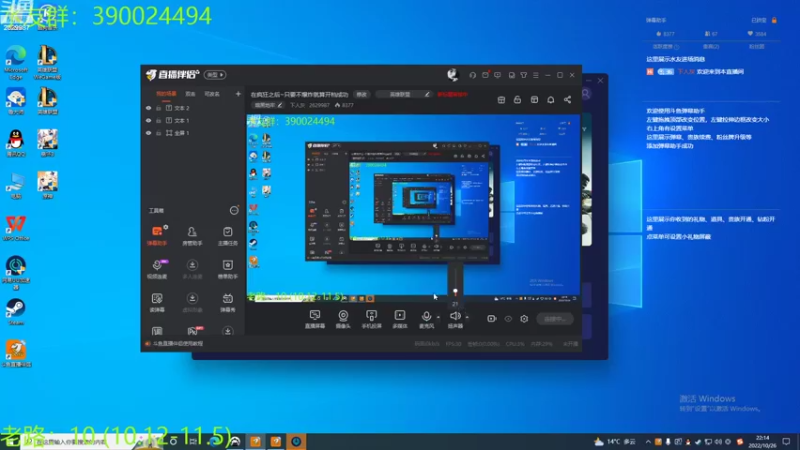Open Steam desktop shortcut

[x=16, y=312]
